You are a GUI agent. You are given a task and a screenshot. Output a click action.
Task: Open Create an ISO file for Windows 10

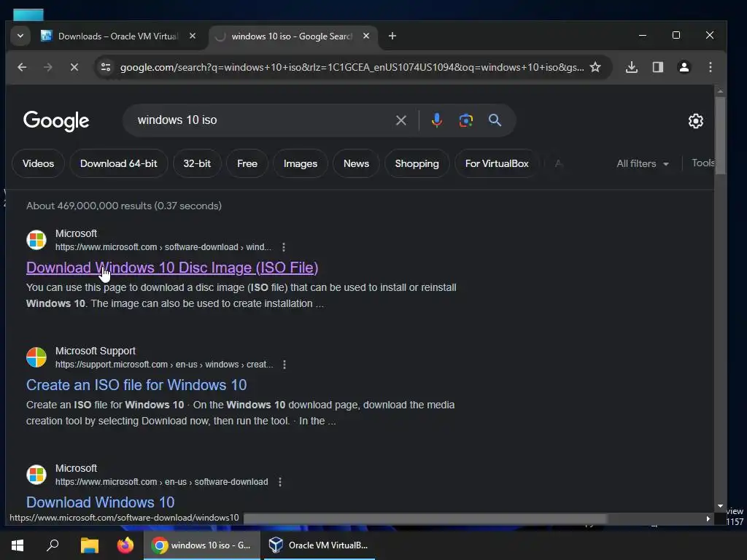pos(136,385)
